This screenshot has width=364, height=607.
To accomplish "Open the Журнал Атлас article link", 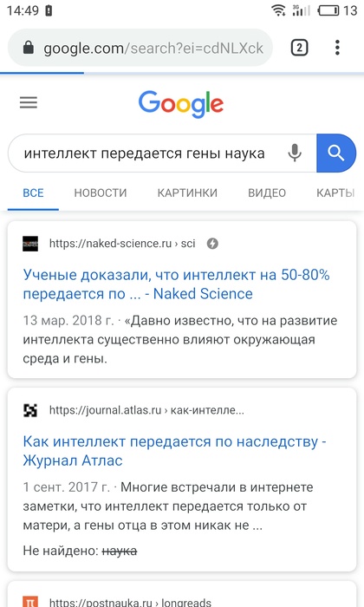I will pyautogui.click(x=174, y=451).
